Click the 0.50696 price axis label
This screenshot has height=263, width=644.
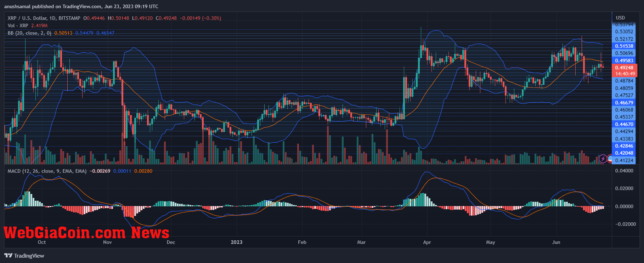(x=624, y=53)
